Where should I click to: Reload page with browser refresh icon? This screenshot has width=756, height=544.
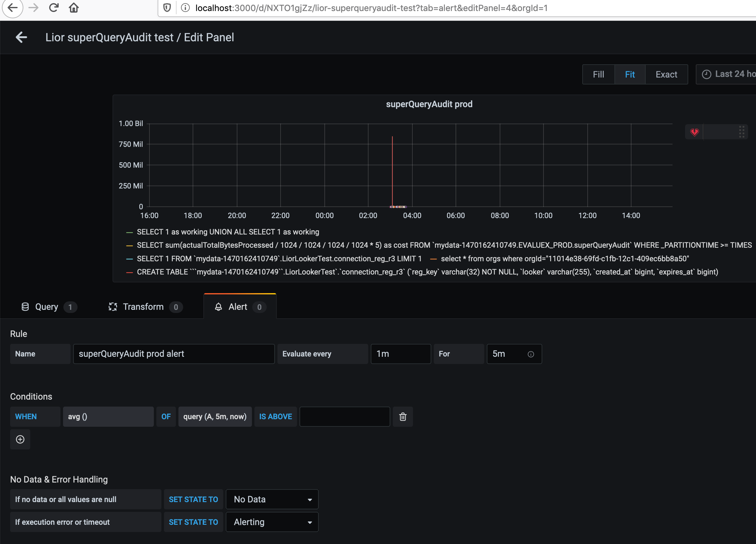tap(54, 8)
